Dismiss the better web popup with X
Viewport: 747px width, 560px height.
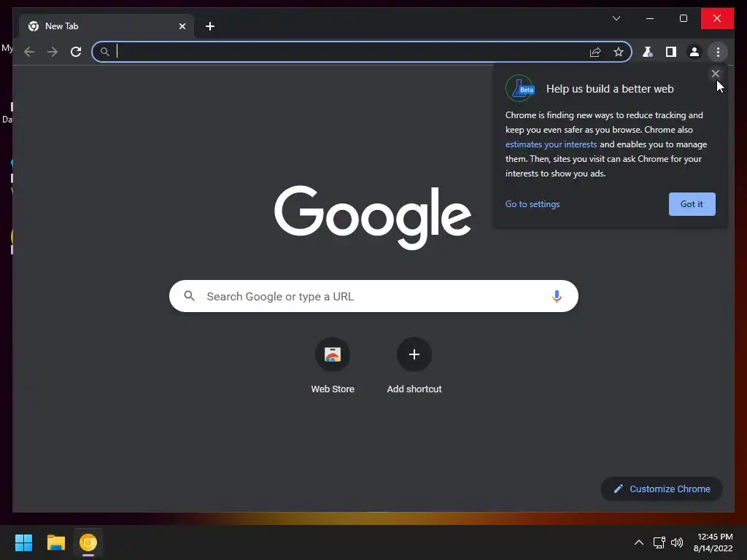tap(715, 74)
